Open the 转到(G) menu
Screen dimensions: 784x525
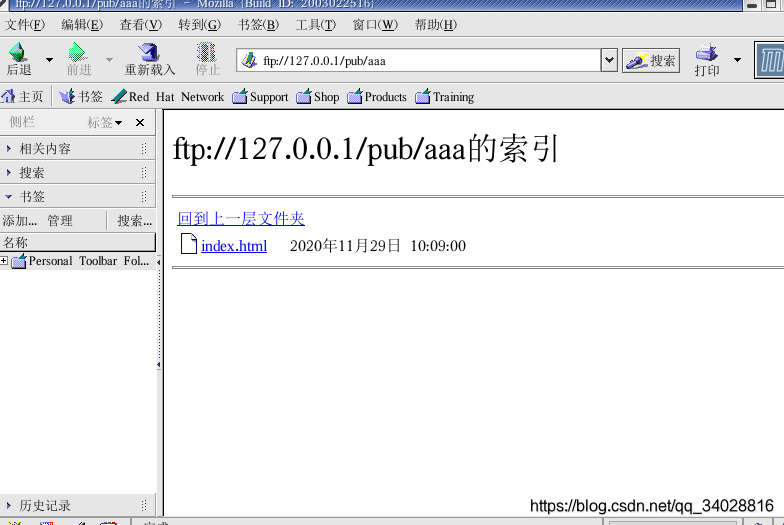(x=200, y=24)
